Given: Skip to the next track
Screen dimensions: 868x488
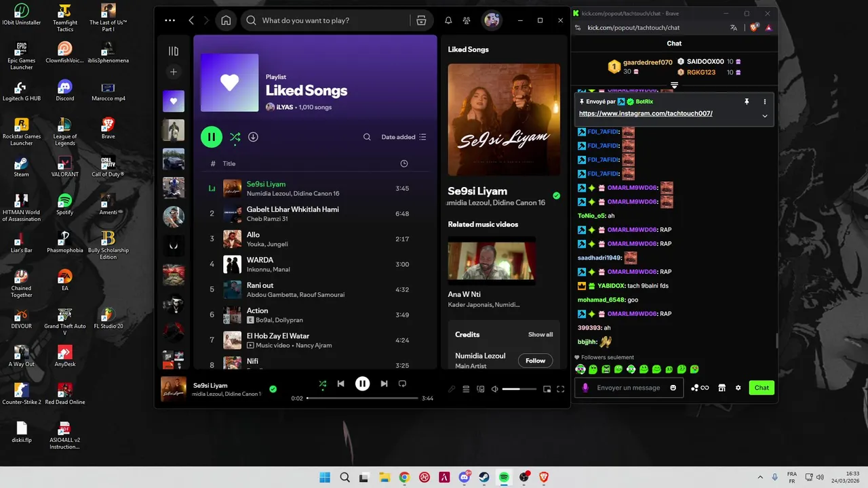Looking at the screenshot, I should [x=384, y=384].
